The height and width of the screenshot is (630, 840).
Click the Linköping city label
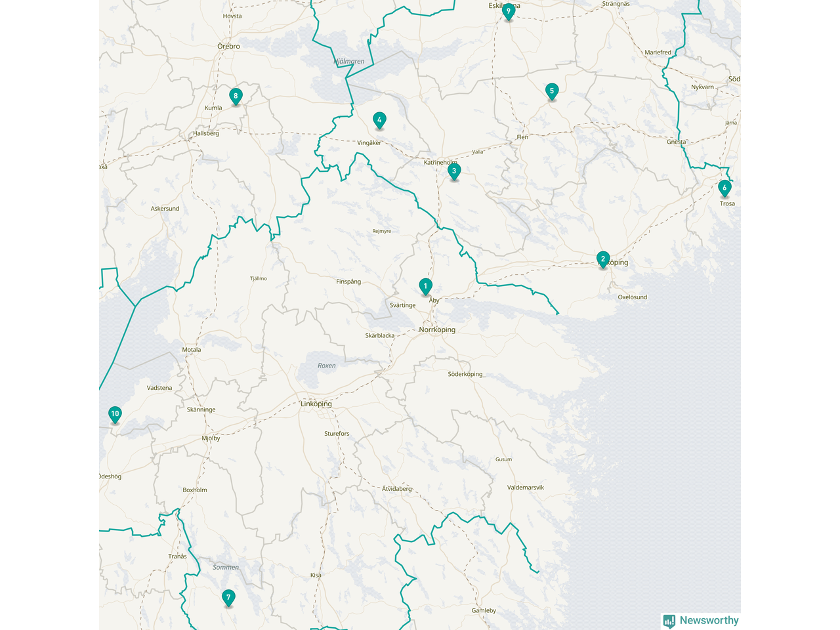(316, 404)
